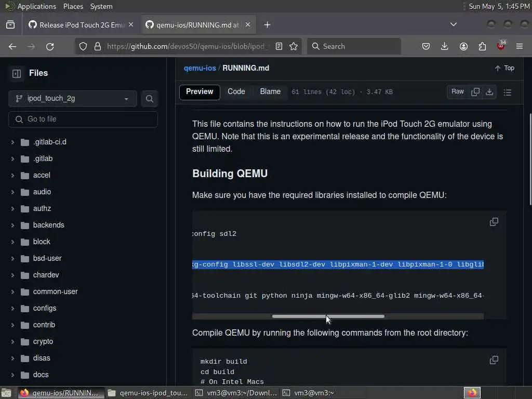
Task: Open qemu-ios repository breadcrumb link
Action: click(200, 68)
